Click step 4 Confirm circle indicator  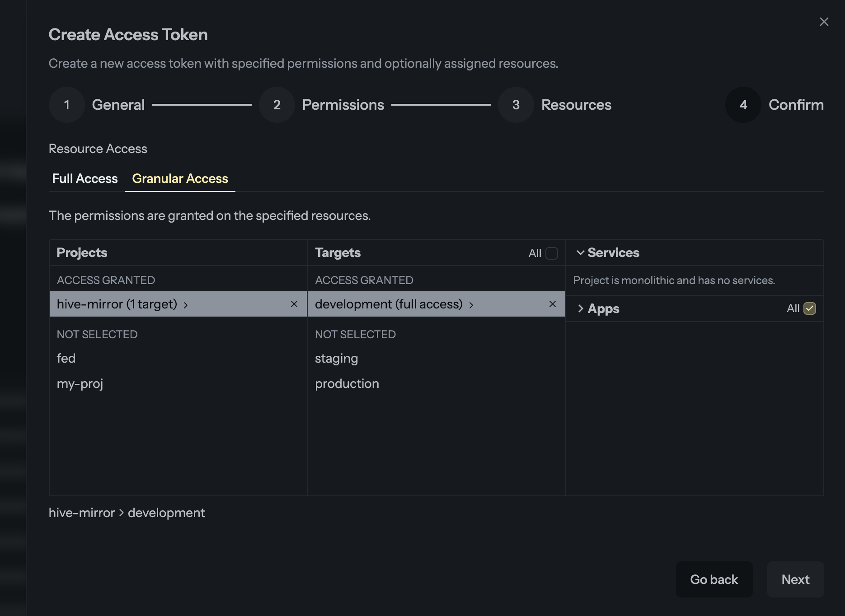click(742, 104)
